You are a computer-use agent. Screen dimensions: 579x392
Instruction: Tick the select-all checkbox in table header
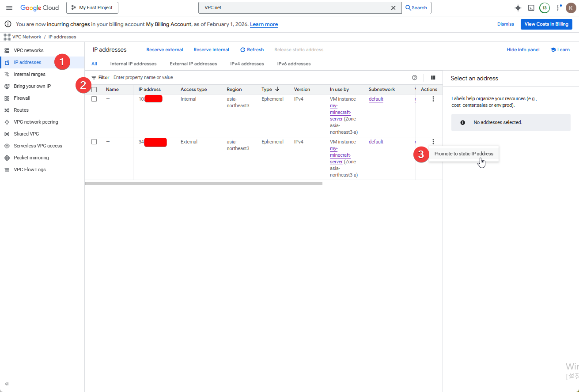[x=94, y=90]
